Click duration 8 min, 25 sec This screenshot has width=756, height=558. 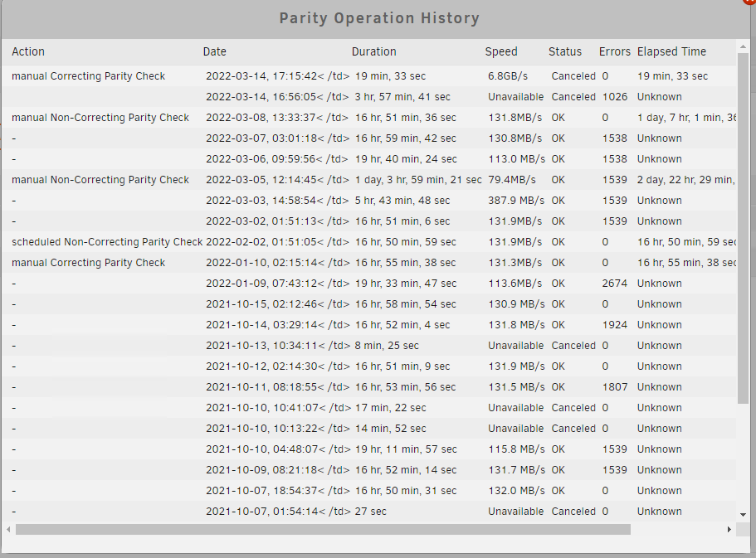pyautogui.click(x=387, y=346)
